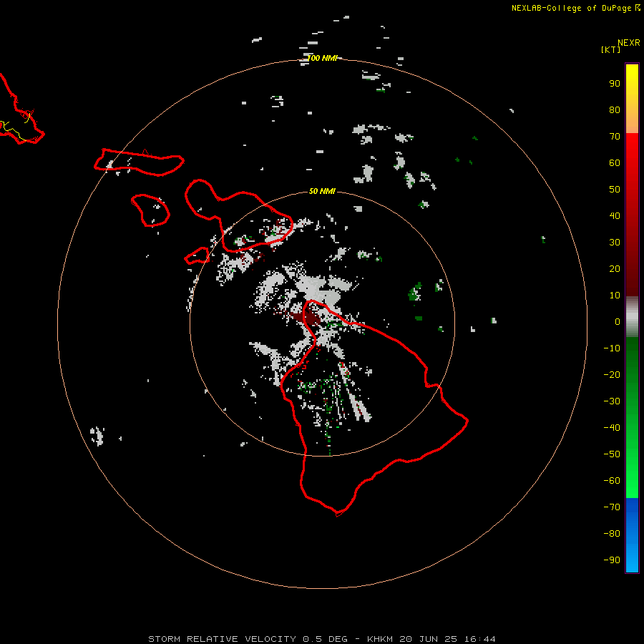Viewport: 644px width, 644px height.
Task: Click the '16:44' timestamp in the caption
Action: tap(479, 639)
